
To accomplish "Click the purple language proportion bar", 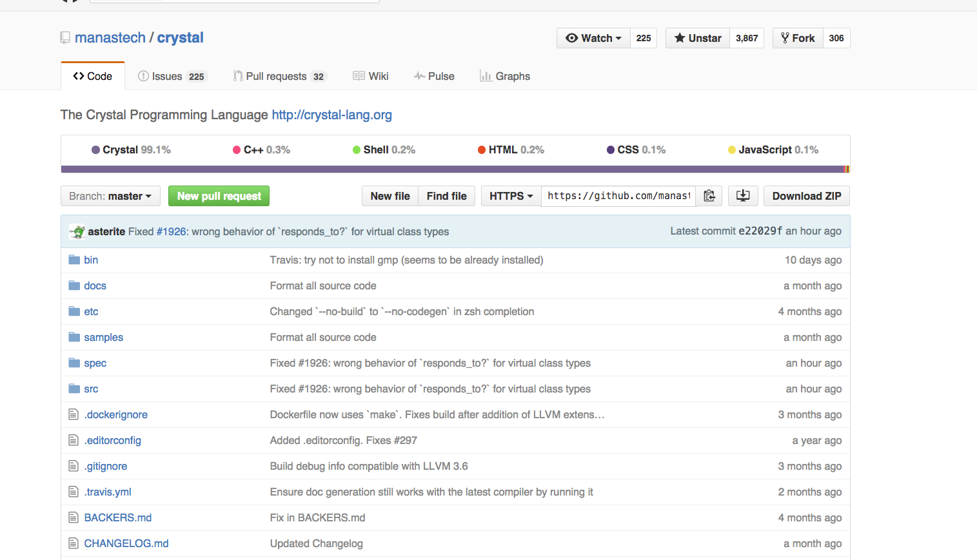I will [452, 169].
